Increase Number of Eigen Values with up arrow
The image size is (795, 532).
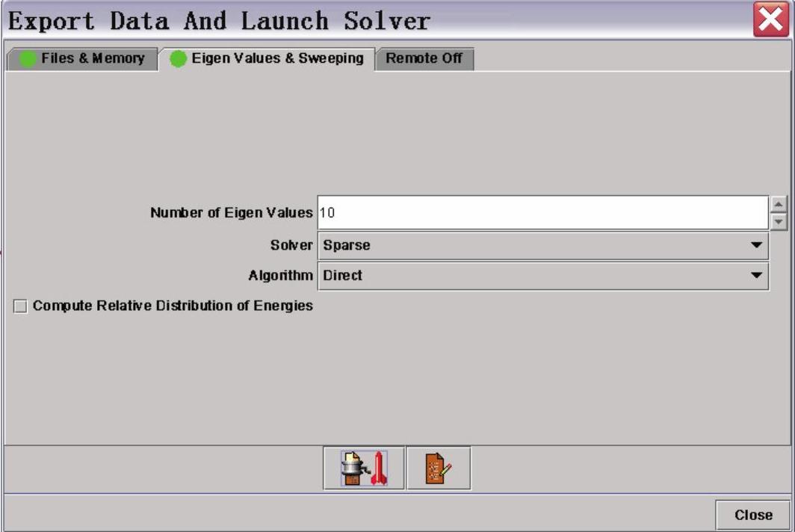coord(779,204)
